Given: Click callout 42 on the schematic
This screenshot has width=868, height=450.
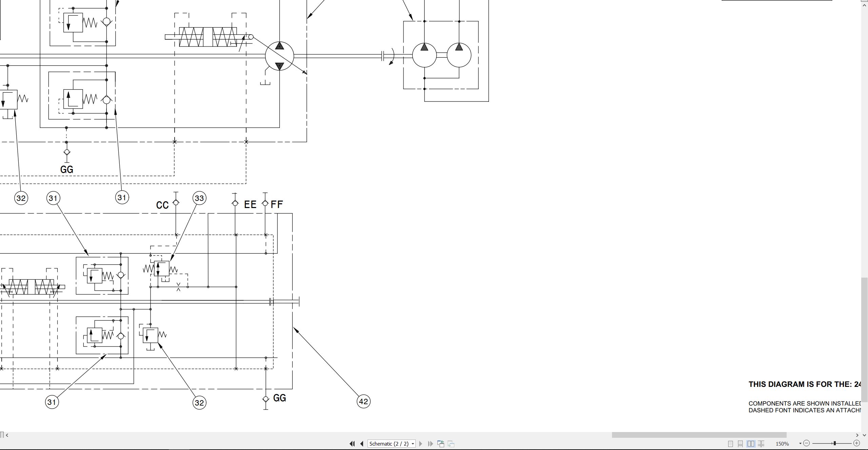Looking at the screenshot, I should [x=363, y=402].
